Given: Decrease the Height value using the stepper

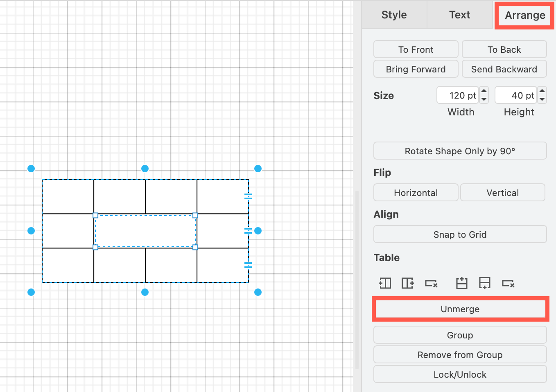Looking at the screenshot, I should pyautogui.click(x=542, y=99).
